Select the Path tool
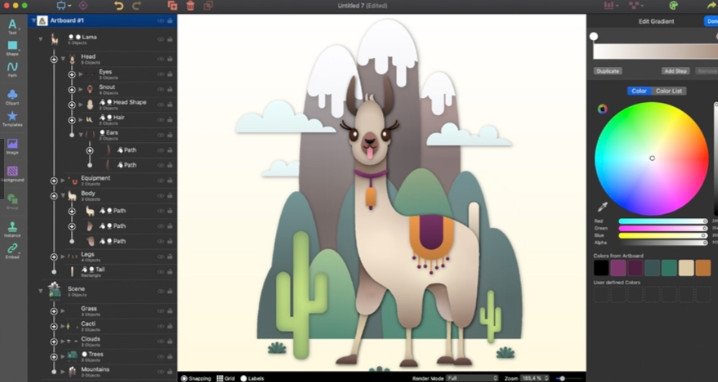This screenshot has height=382, width=718. 12,69
